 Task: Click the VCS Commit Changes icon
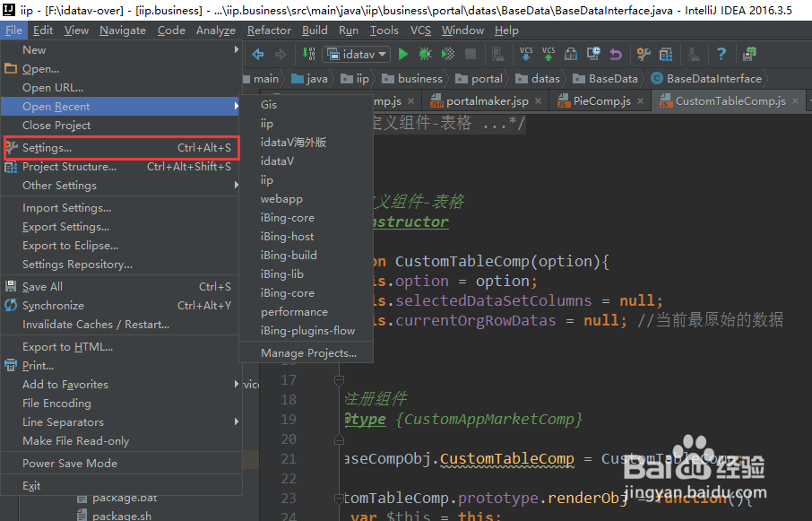[x=549, y=54]
